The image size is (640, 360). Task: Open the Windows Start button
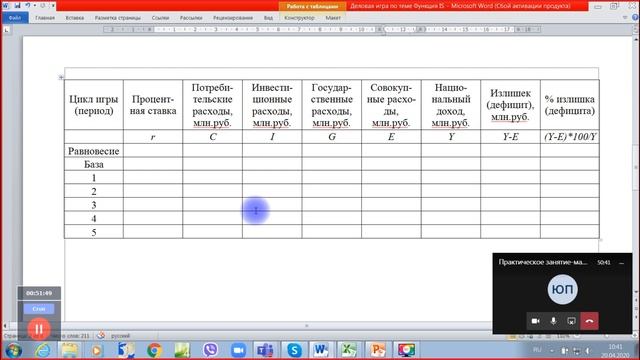tap(13, 350)
